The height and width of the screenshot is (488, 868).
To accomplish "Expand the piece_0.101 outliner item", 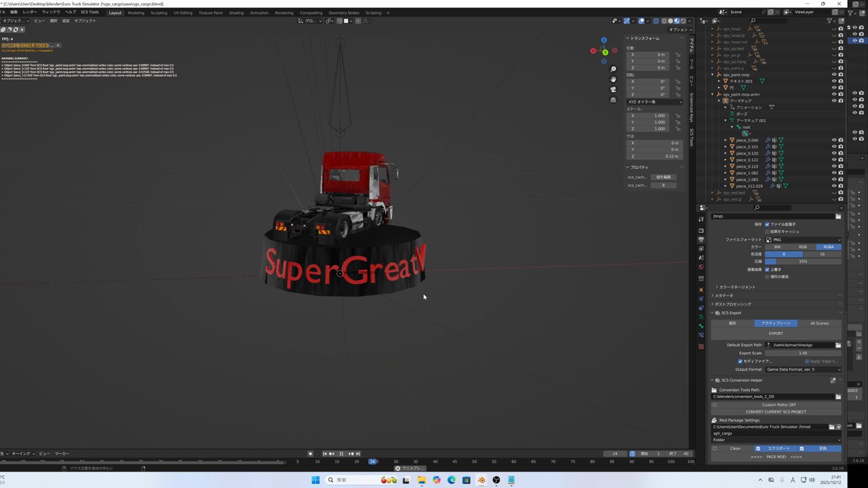I will point(726,146).
